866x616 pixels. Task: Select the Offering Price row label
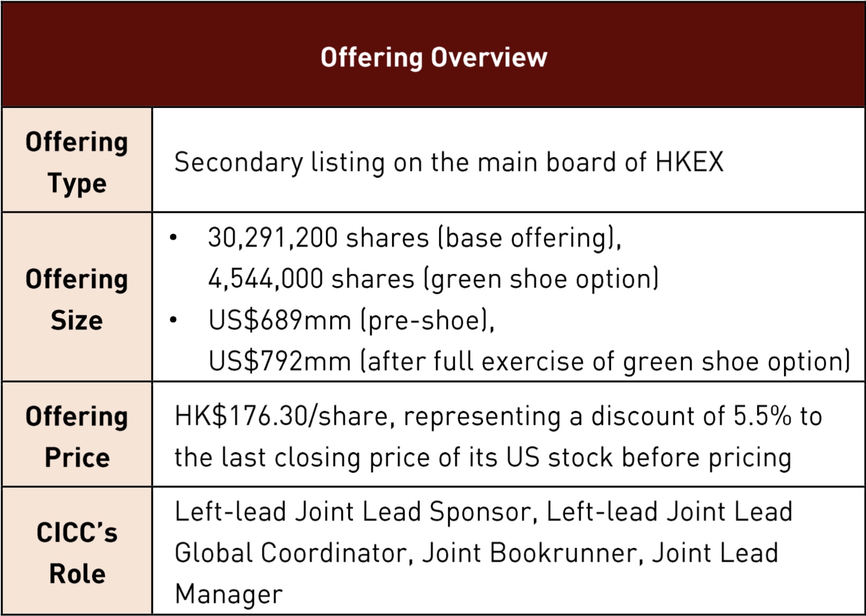pyautogui.click(x=77, y=437)
